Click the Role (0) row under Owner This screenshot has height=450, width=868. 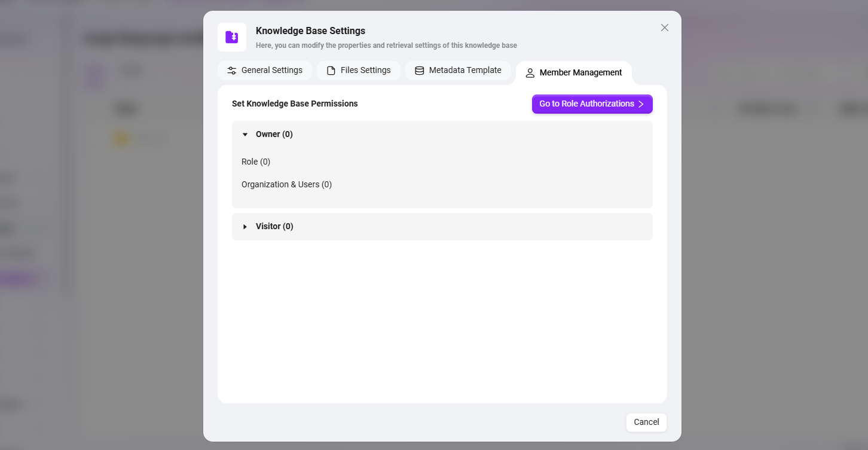click(x=256, y=162)
